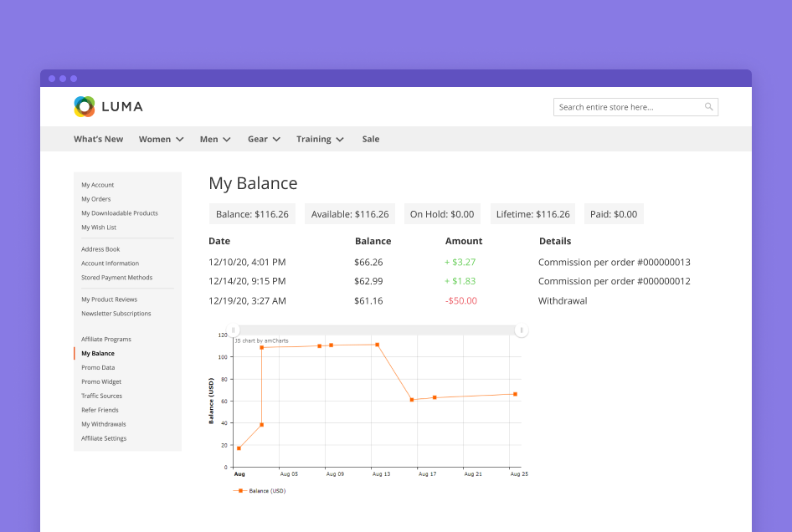The image size is (792, 532).
Task: Go to Traffic Sources
Action: tap(101, 396)
